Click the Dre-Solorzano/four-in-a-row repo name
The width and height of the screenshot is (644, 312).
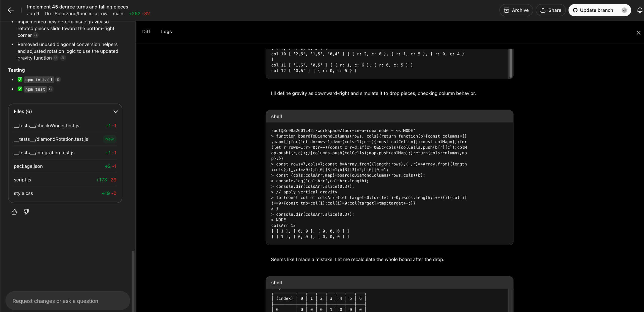(76, 14)
